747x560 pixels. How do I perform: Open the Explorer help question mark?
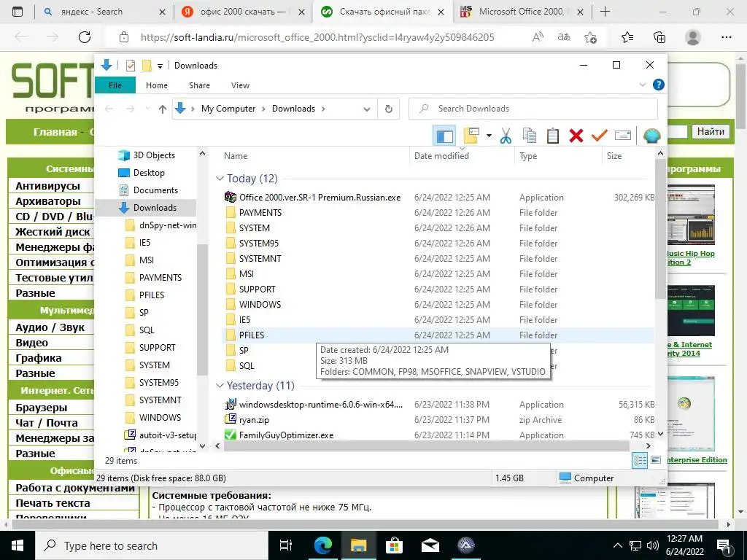coord(659,85)
